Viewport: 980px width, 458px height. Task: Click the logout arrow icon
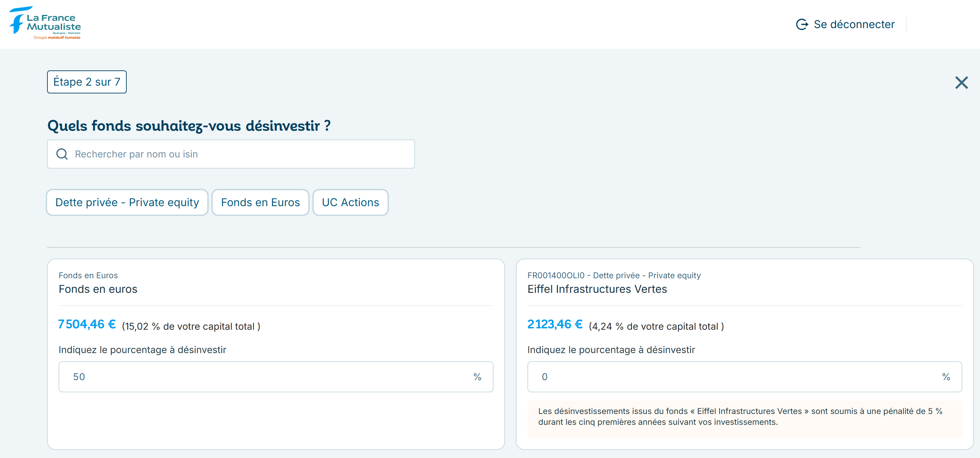802,24
